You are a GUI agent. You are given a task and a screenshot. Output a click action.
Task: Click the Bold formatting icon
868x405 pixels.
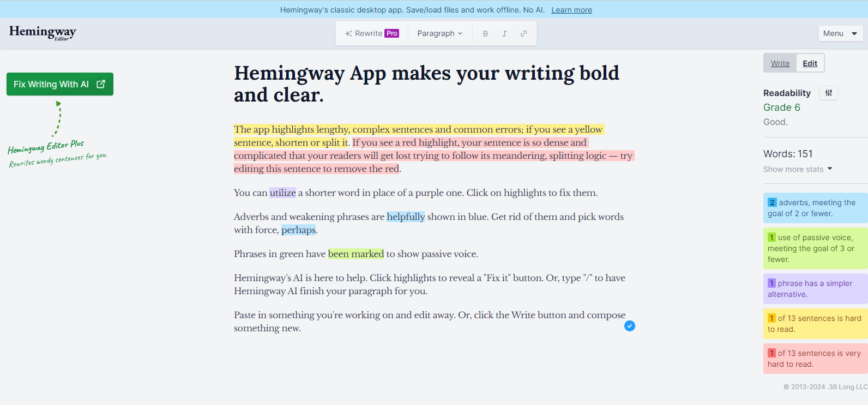[485, 33]
